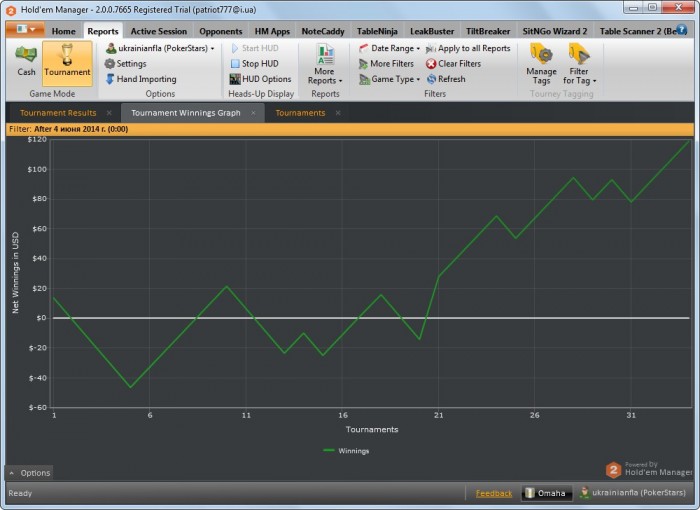Open Manage Tags
The width and height of the screenshot is (700, 510).
541,64
